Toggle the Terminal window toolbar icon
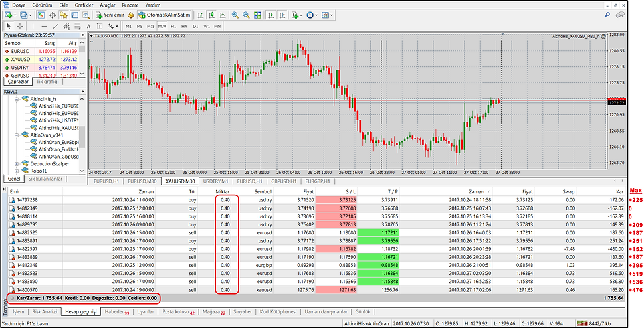Viewport: 644px width, 328px height. point(74,15)
